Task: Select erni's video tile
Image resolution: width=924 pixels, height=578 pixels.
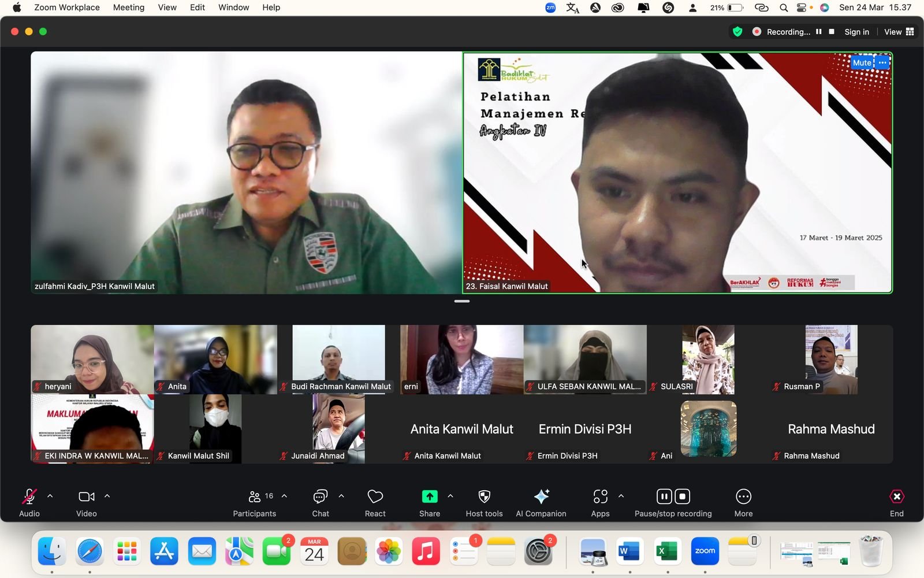Action: coord(462,359)
